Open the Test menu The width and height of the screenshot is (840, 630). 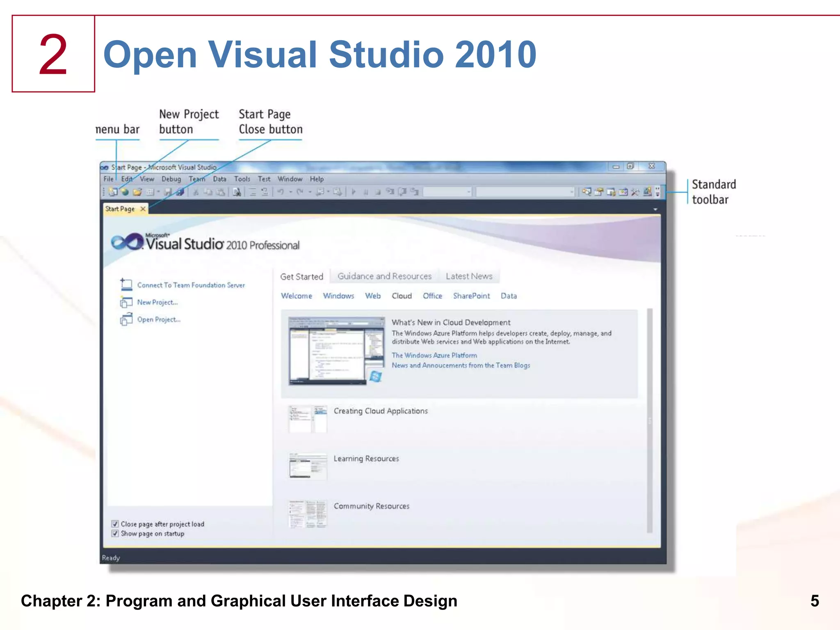point(264,179)
